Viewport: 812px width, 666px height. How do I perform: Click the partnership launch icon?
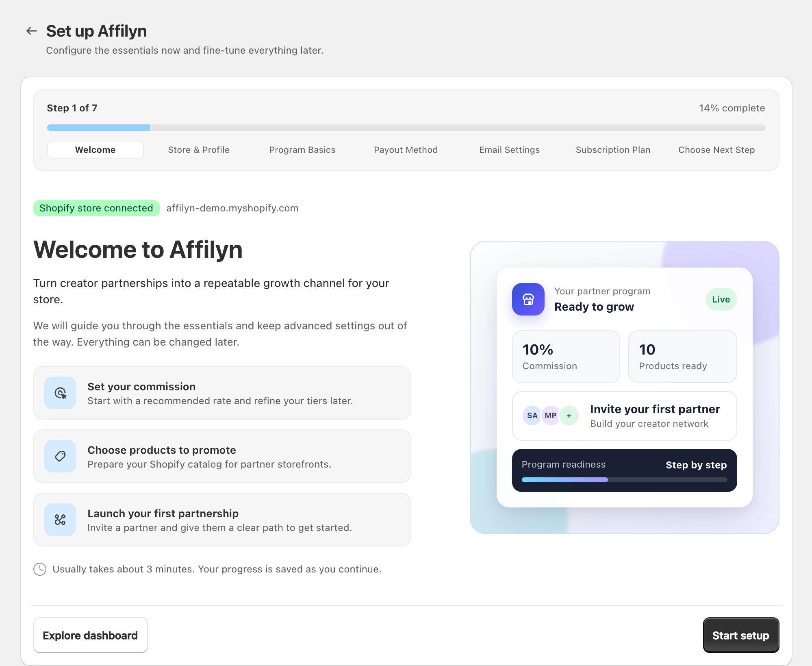(x=60, y=520)
